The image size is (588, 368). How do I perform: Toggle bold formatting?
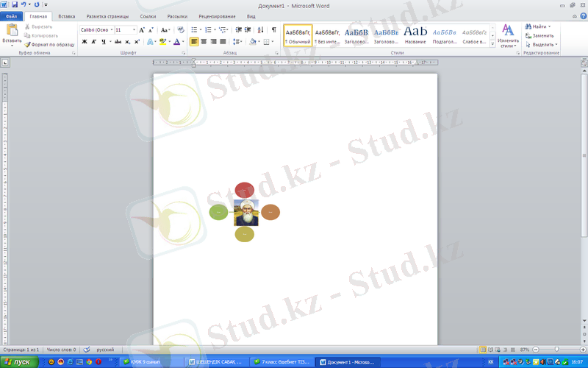click(x=84, y=42)
